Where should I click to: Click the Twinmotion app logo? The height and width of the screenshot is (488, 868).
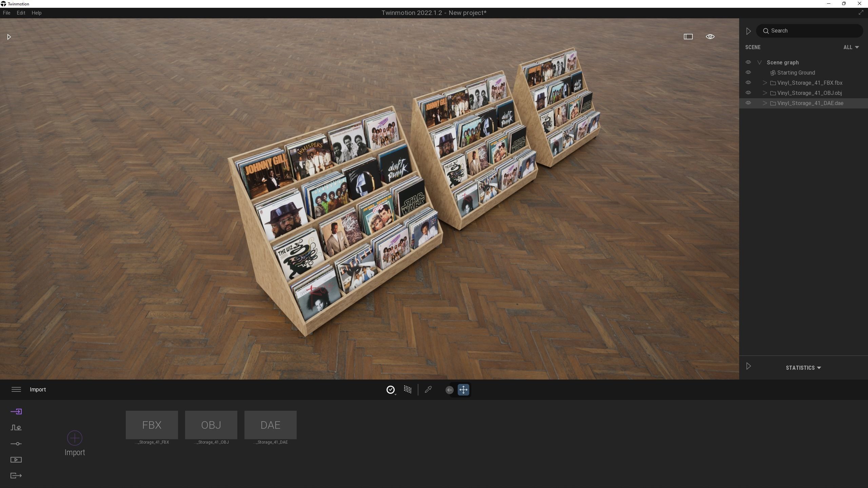3,4
